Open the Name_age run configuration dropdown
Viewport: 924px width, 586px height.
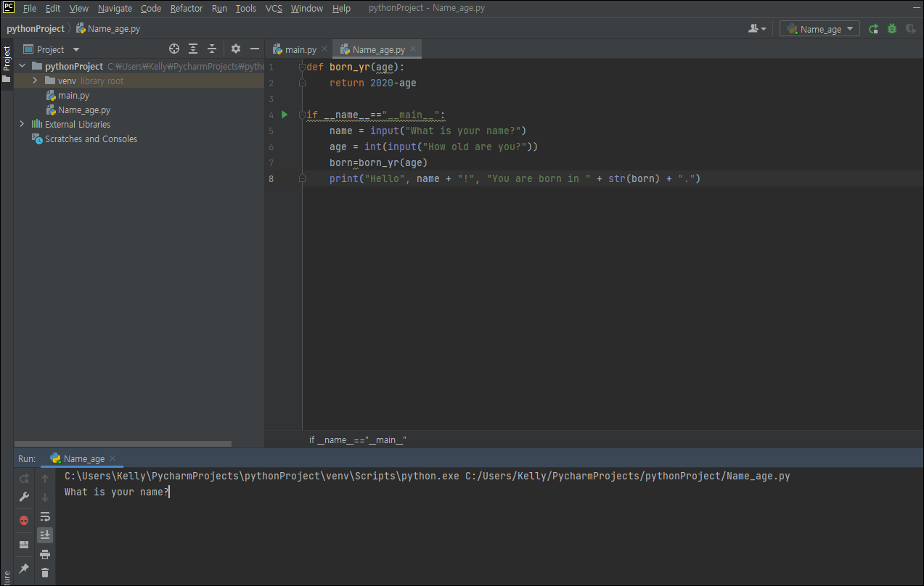click(820, 29)
